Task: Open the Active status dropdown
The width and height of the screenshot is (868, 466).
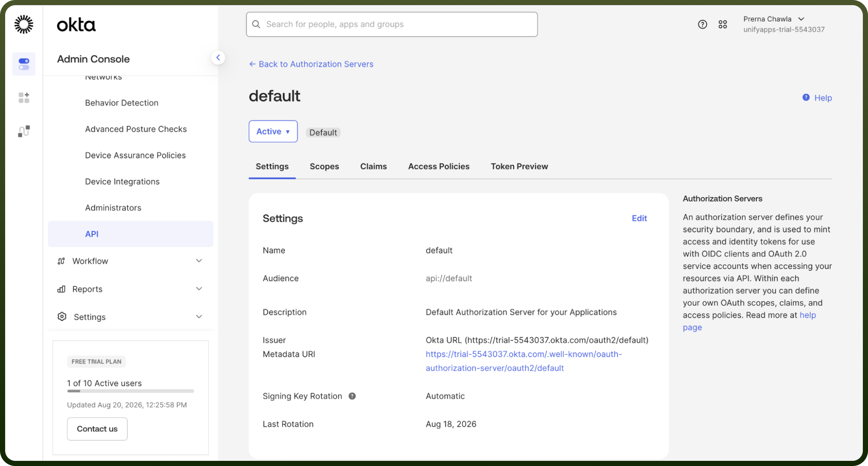Action: coord(273,132)
